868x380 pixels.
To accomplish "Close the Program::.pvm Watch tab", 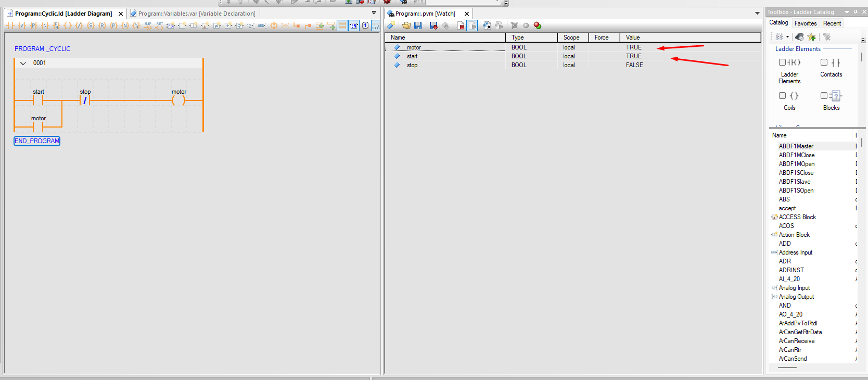I will click(x=467, y=14).
